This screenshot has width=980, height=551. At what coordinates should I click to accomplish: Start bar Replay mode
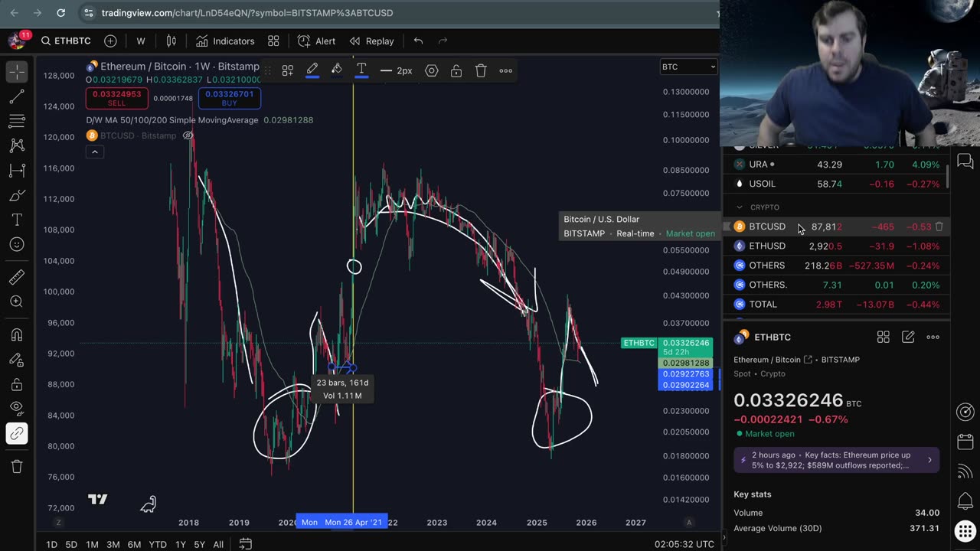click(372, 41)
